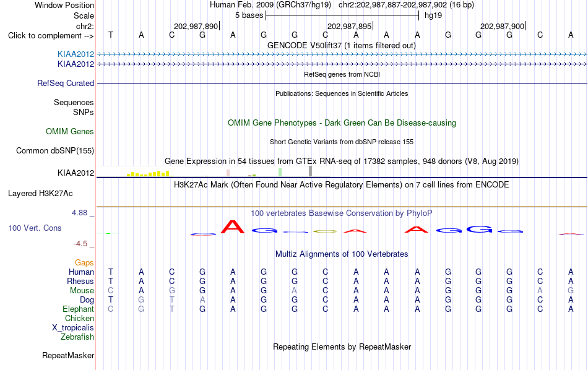Click the 'GENCODE V50lift37 (1 items filtered out)' title
Screen dimensions: 588x370
click(342, 45)
